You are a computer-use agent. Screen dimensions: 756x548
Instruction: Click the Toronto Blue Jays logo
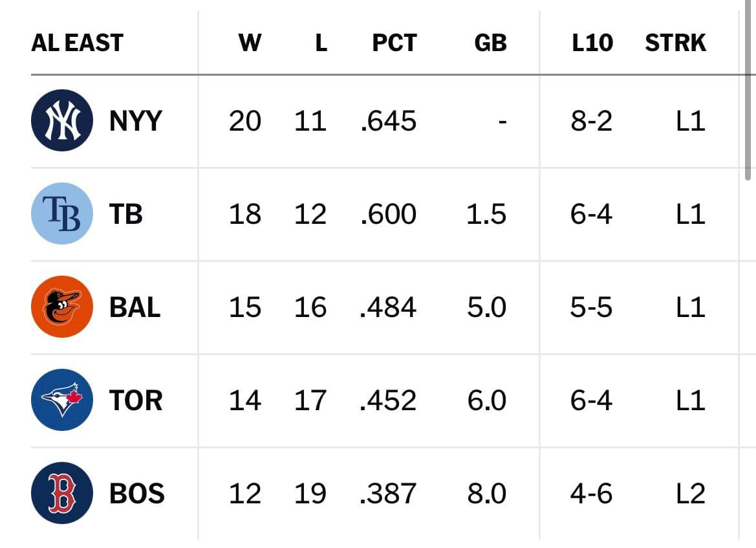pyautogui.click(x=62, y=400)
